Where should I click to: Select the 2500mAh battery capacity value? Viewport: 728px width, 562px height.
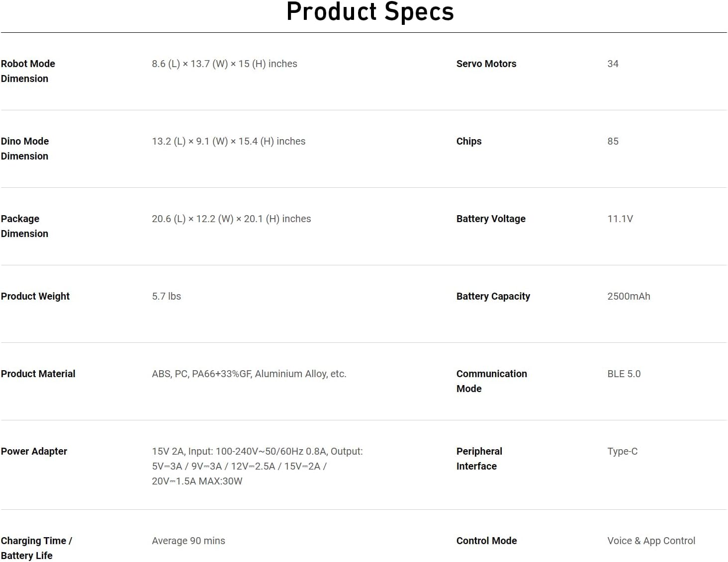[629, 296]
